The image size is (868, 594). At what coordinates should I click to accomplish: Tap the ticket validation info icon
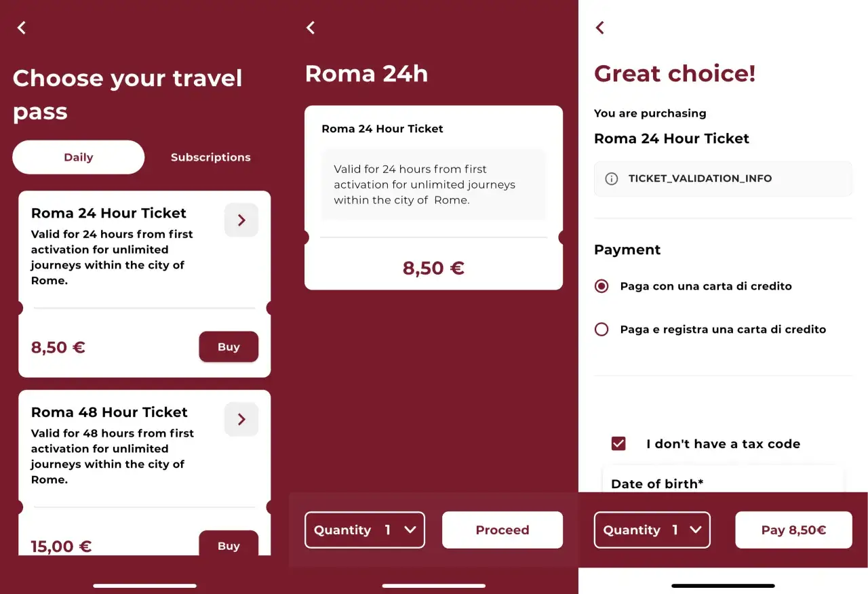coord(612,179)
